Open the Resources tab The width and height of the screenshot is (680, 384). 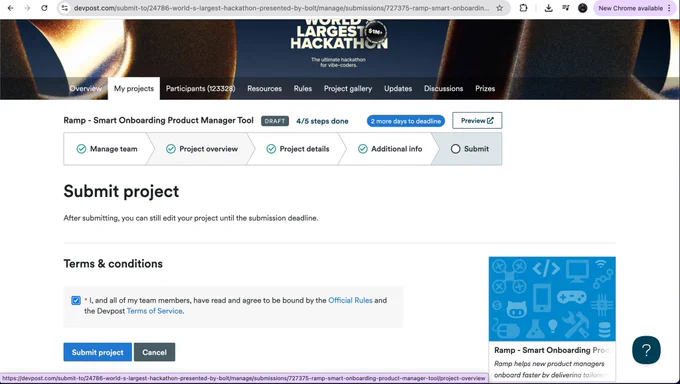tap(265, 89)
